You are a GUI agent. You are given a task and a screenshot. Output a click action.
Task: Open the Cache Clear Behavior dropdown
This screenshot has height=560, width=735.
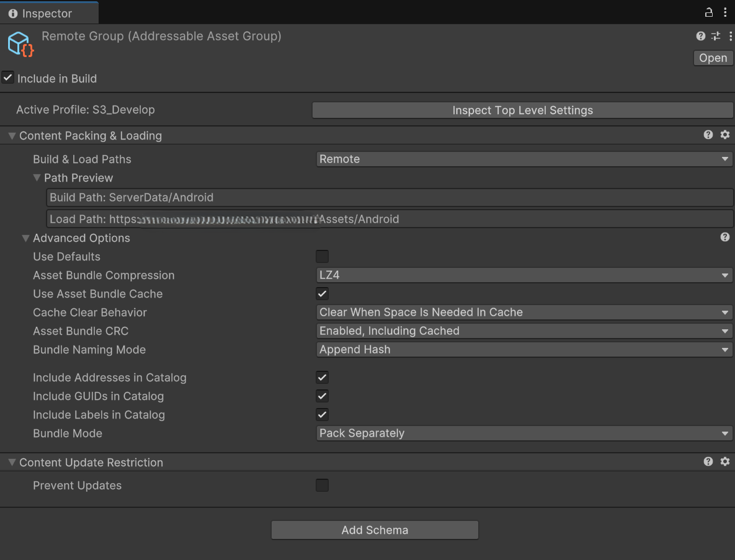coord(524,312)
